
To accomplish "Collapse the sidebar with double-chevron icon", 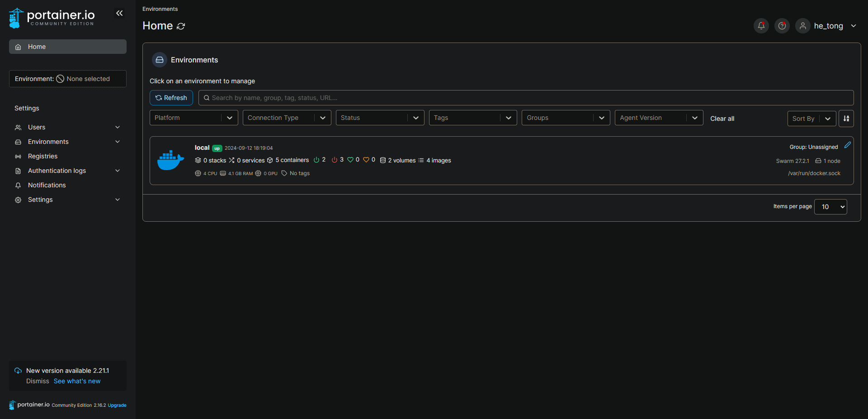I will coord(119,14).
